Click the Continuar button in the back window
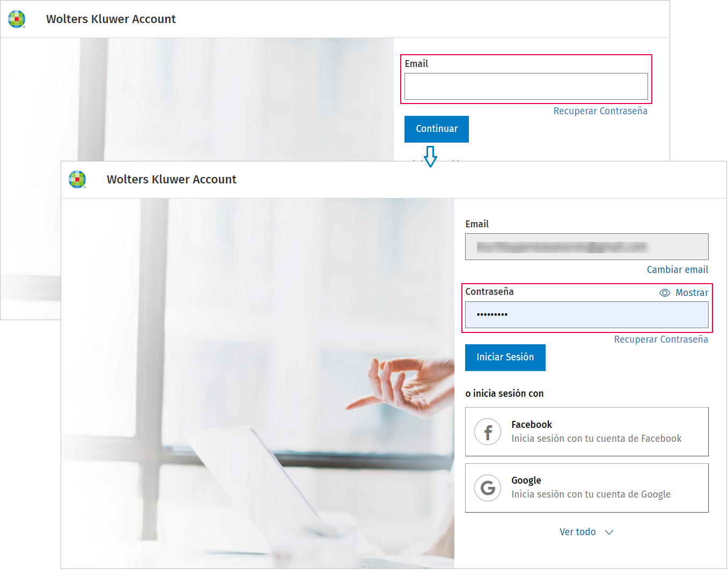728x570 pixels. click(437, 129)
